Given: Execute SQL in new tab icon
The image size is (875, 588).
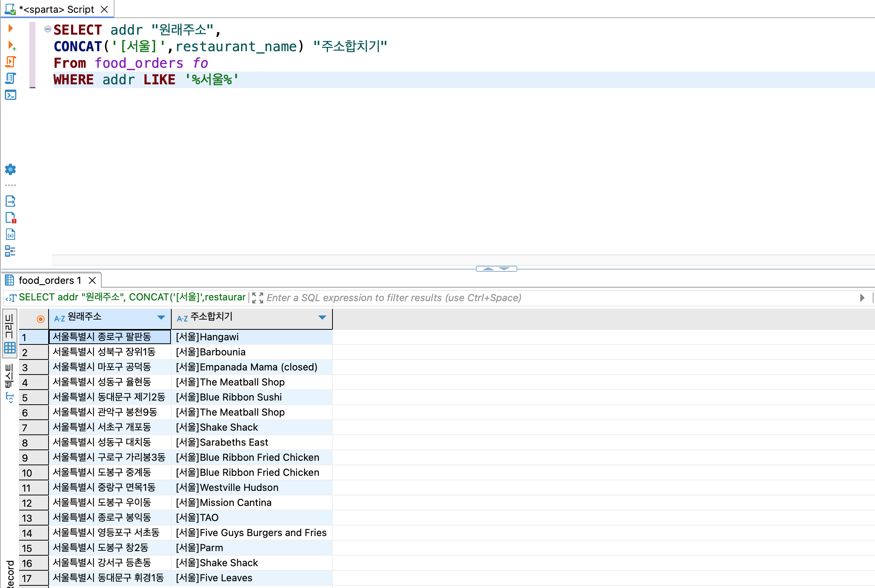Looking at the screenshot, I should (11, 46).
